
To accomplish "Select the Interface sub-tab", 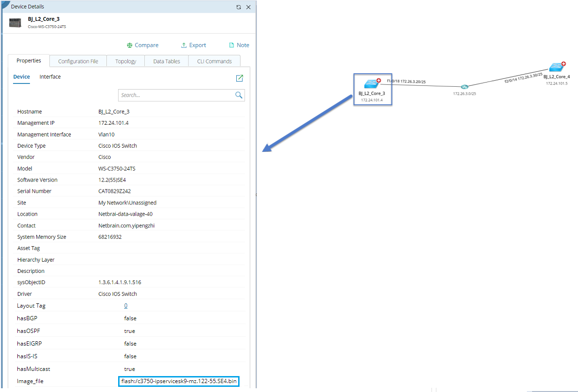I will pyautogui.click(x=50, y=77).
